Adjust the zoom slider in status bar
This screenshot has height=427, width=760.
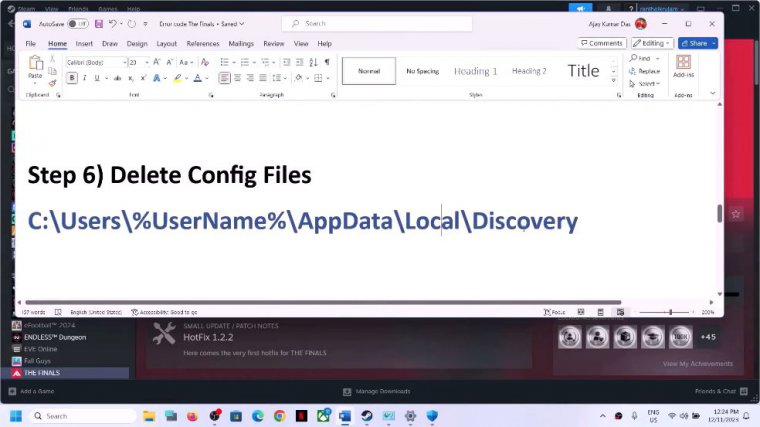pos(669,312)
